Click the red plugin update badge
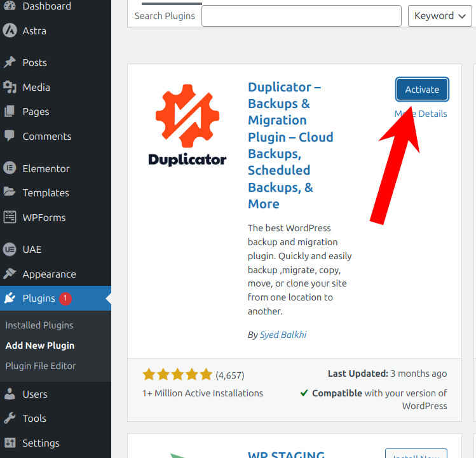Screen dimensions: 476x458 65,299
